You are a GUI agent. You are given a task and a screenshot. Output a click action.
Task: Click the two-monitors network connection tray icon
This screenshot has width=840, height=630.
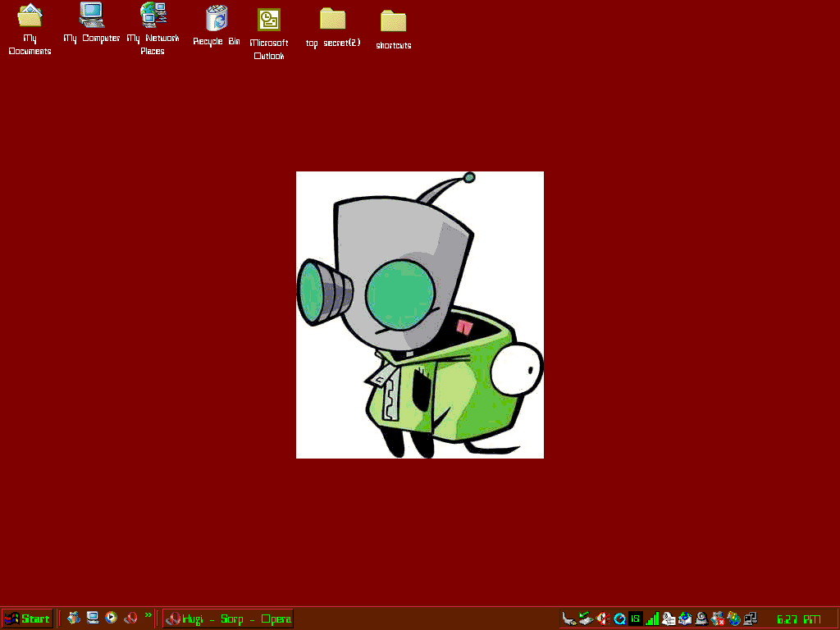(751, 619)
